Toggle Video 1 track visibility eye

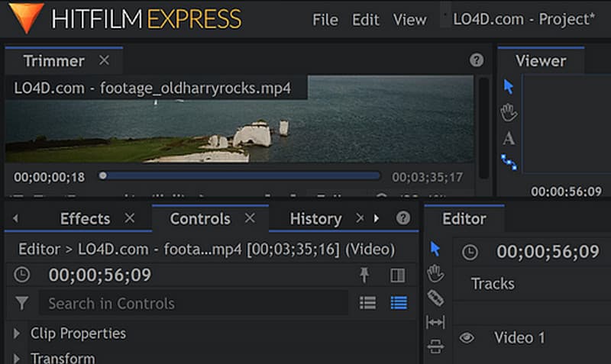click(467, 337)
